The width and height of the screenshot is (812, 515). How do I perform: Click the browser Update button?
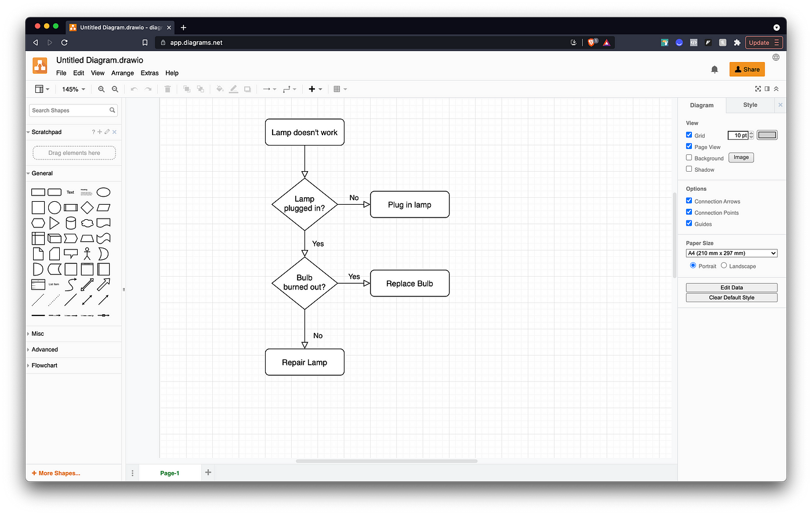pyautogui.click(x=764, y=42)
